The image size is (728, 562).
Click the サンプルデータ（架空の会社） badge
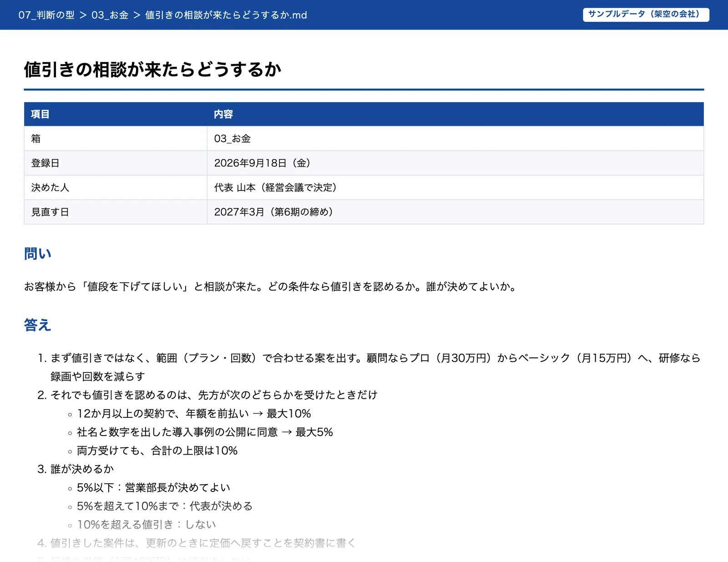[646, 14]
